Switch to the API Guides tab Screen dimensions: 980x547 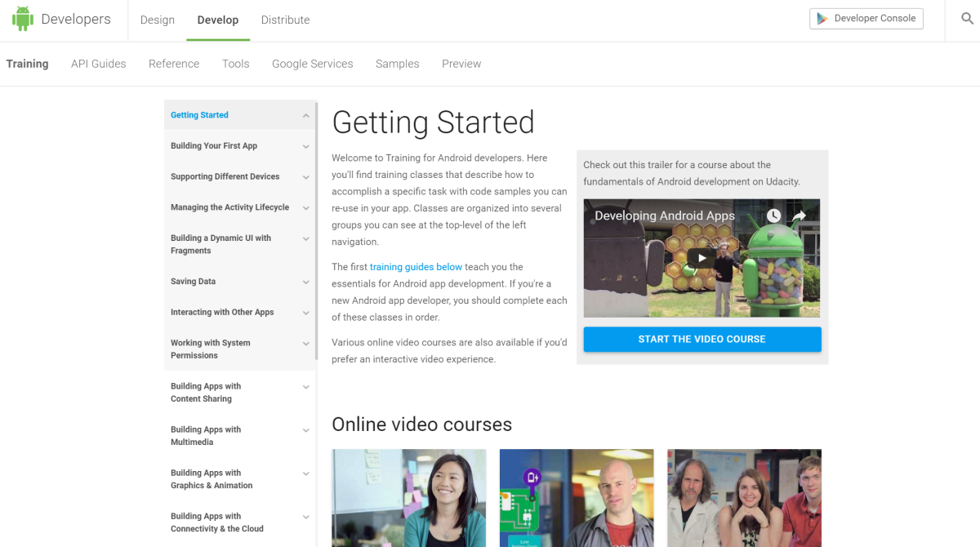pyautogui.click(x=98, y=63)
